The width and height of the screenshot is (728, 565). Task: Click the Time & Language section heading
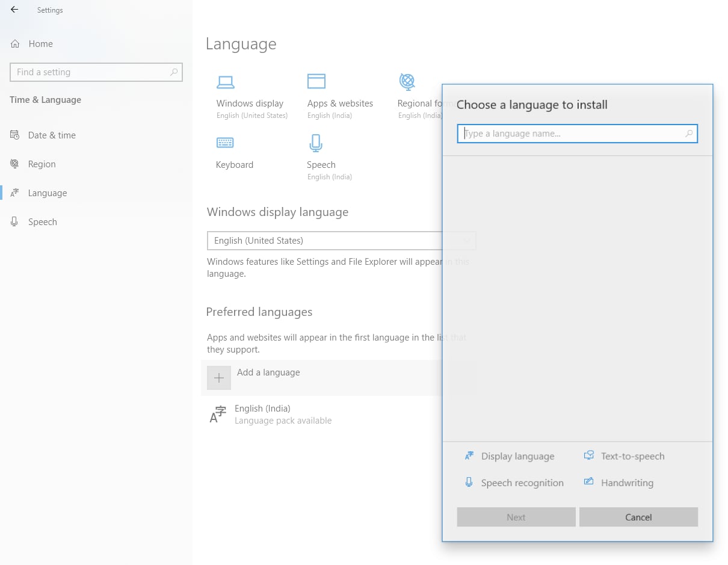45,100
